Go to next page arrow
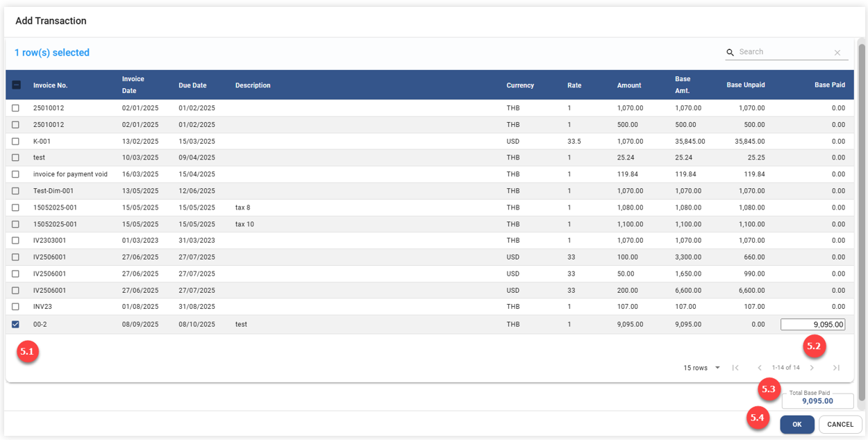Image resolution: width=868 pixels, height=440 pixels. click(812, 368)
